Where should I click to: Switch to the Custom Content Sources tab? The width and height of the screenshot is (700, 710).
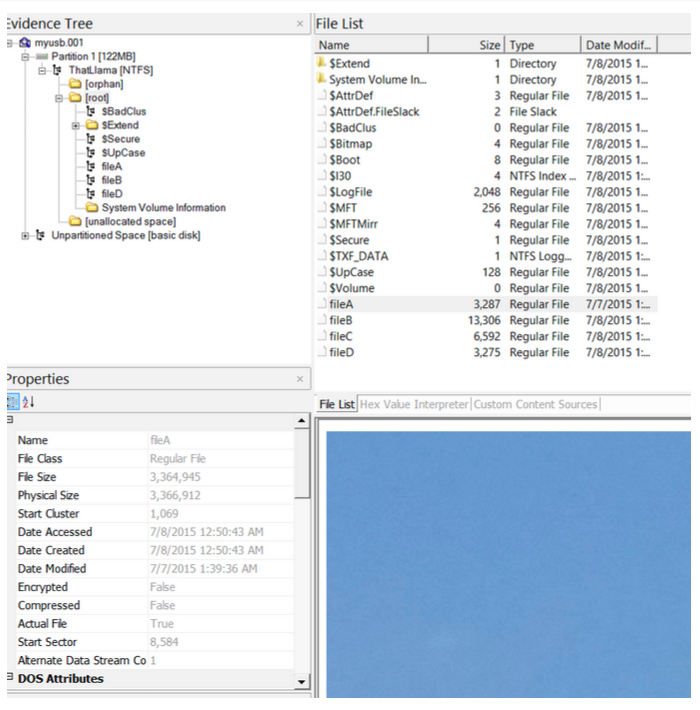coord(535,404)
